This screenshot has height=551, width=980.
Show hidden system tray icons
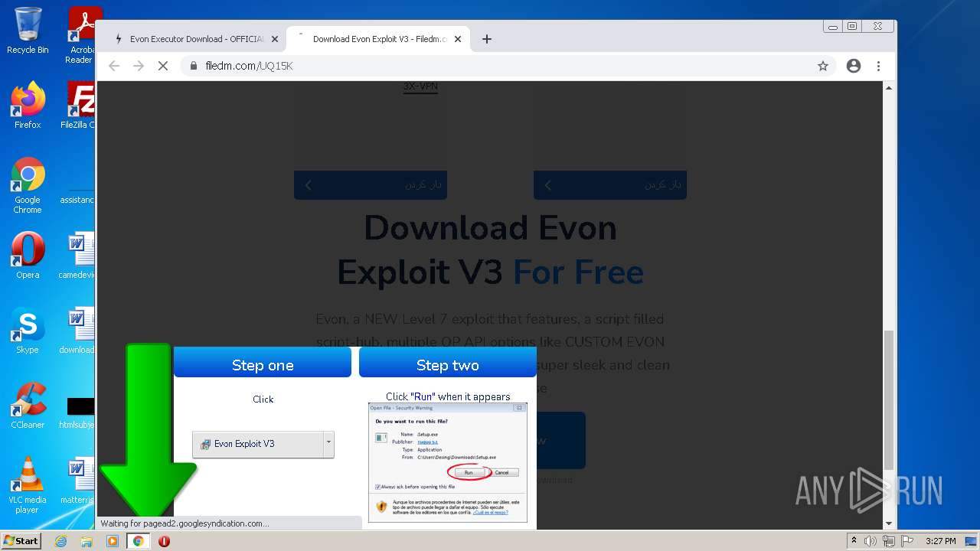tap(854, 541)
